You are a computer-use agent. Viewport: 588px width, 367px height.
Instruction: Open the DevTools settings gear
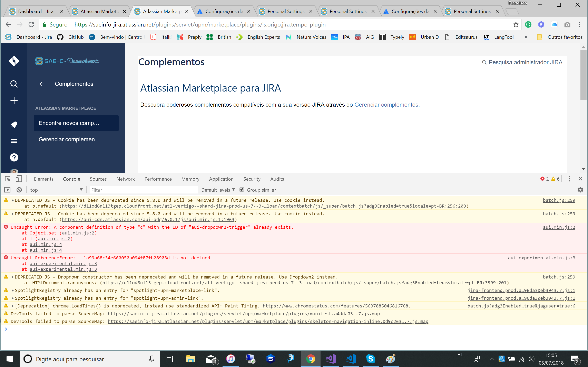click(581, 190)
